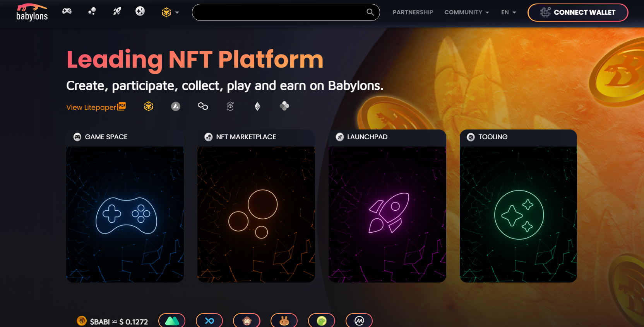
Task: Click the wallet chip icon in Connect Wallet
Action: pos(545,12)
